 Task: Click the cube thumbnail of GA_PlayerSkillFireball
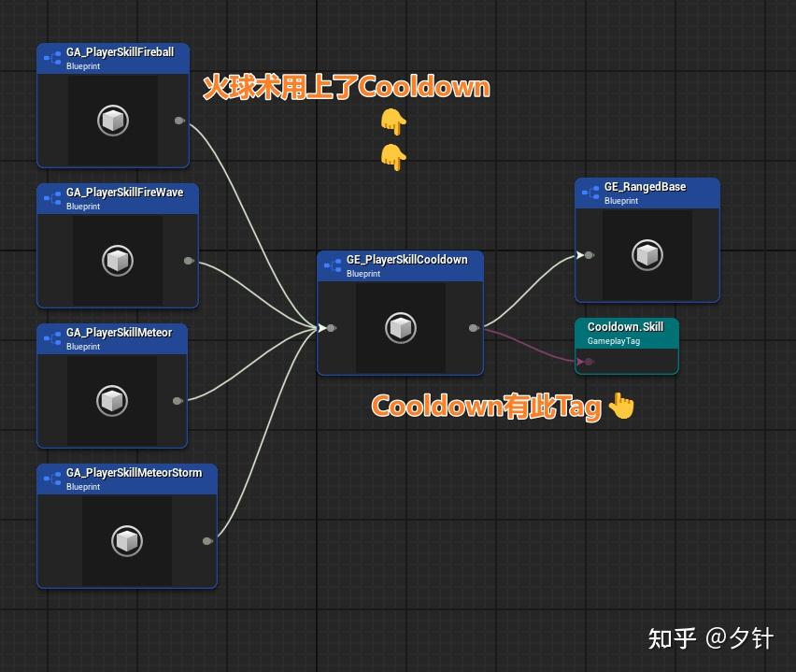click(113, 121)
